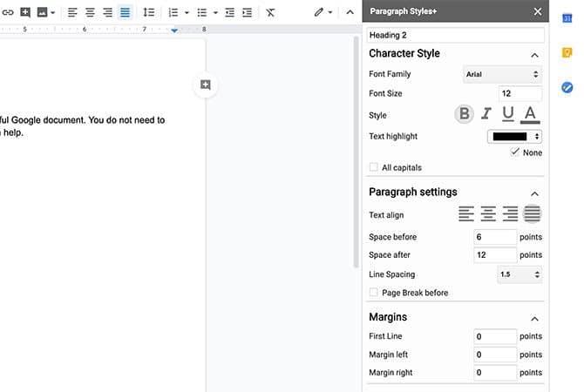Open the Font Family dropdown
The width and height of the screenshot is (584, 392).
[502, 75]
